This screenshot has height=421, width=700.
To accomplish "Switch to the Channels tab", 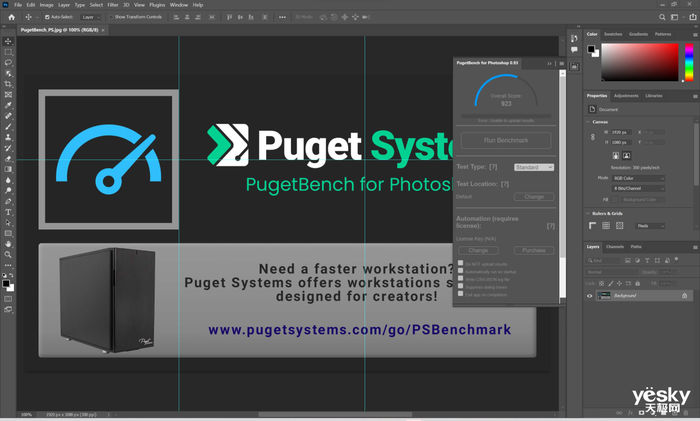I will [616, 246].
